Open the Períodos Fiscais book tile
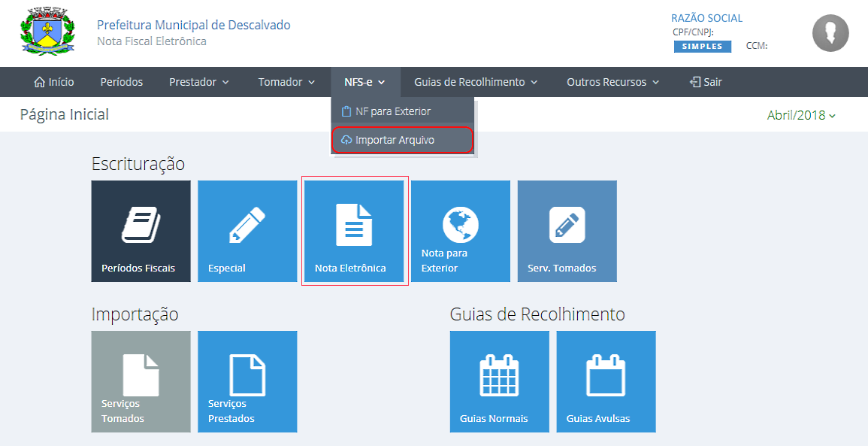The width and height of the screenshot is (868, 446). pos(141,231)
